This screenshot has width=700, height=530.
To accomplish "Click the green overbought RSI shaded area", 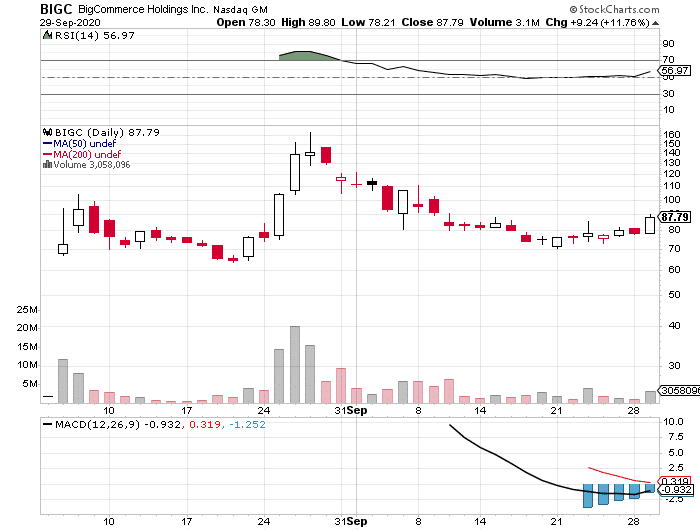I will click(x=309, y=55).
